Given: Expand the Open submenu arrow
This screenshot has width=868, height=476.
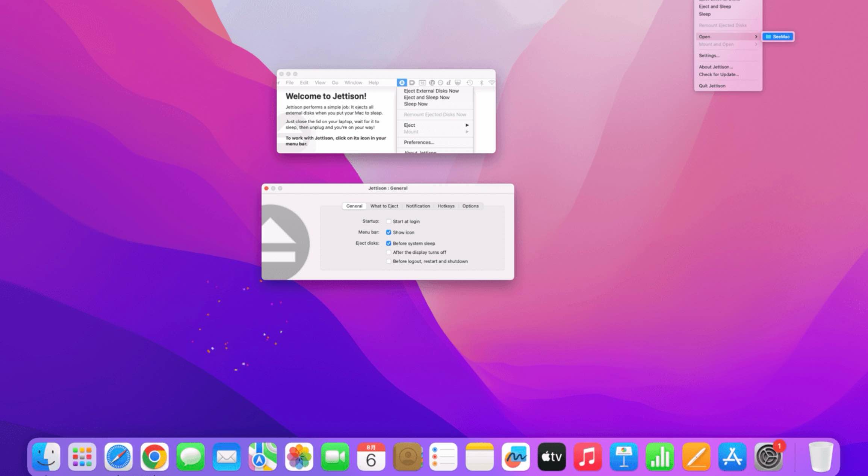Looking at the screenshot, I should point(756,36).
